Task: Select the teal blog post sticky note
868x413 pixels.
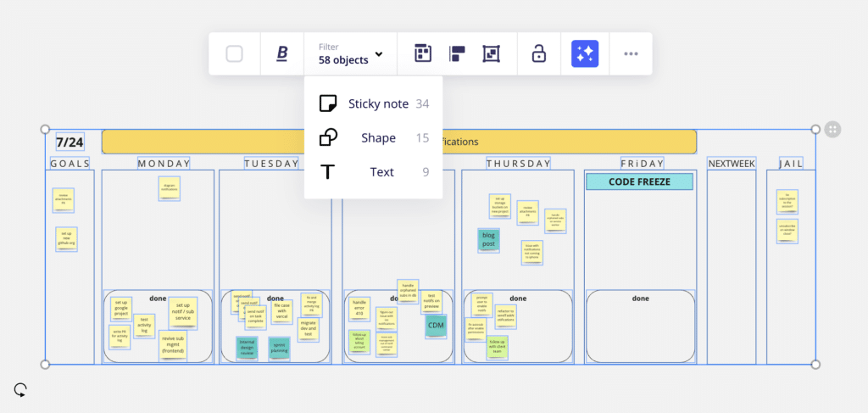Action: point(489,240)
